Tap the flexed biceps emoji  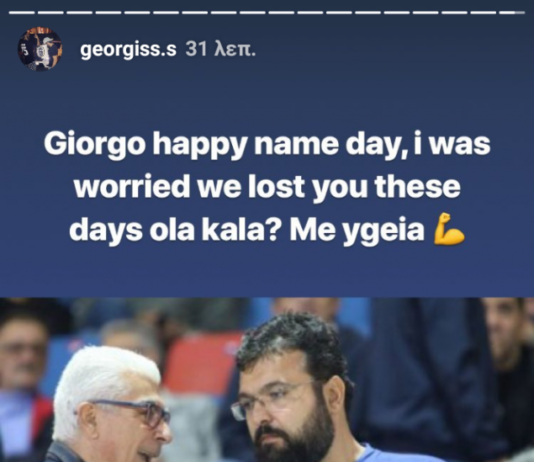coord(449,229)
